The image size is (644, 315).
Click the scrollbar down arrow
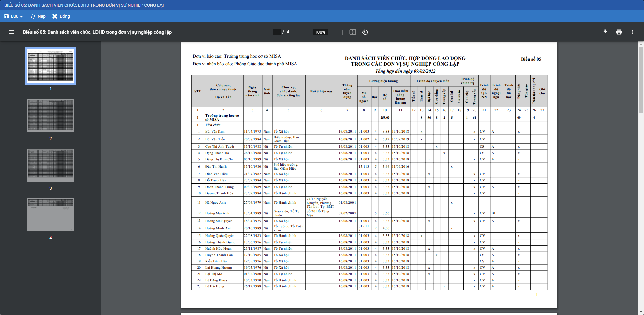(x=641, y=312)
